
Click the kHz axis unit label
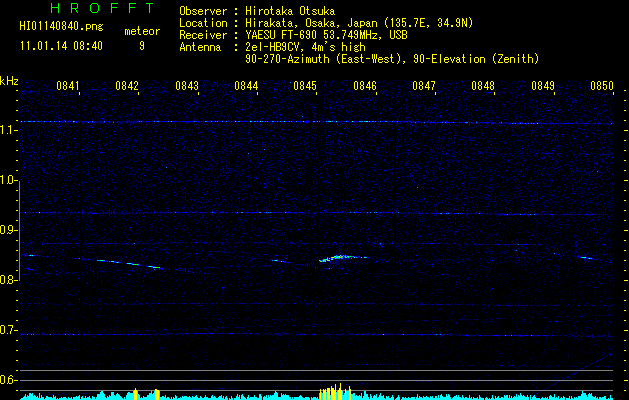click(x=9, y=81)
